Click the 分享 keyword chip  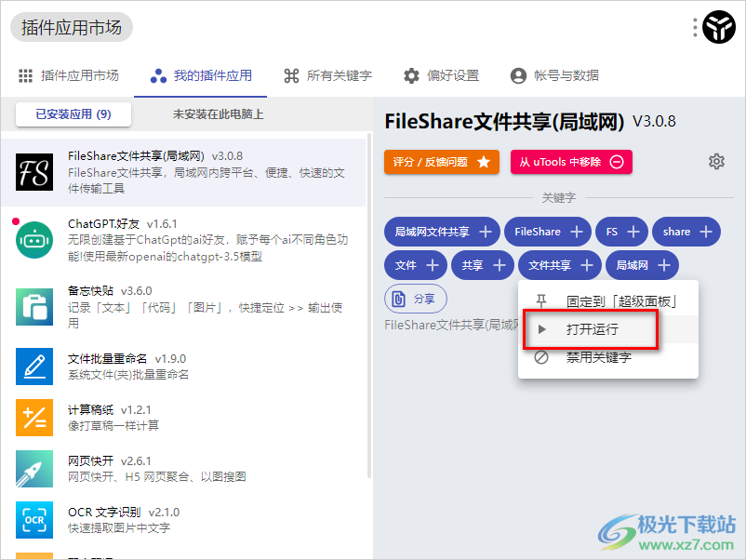click(x=416, y=299)
